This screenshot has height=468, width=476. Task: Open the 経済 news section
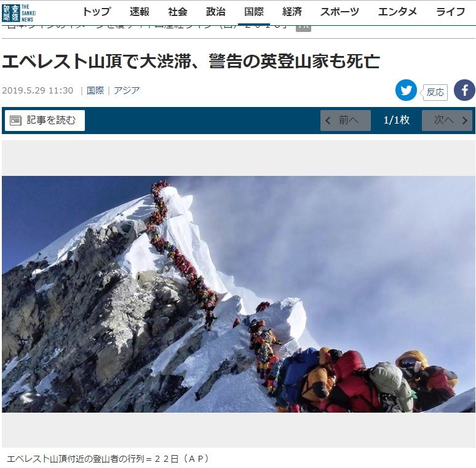tap(292, 12)
